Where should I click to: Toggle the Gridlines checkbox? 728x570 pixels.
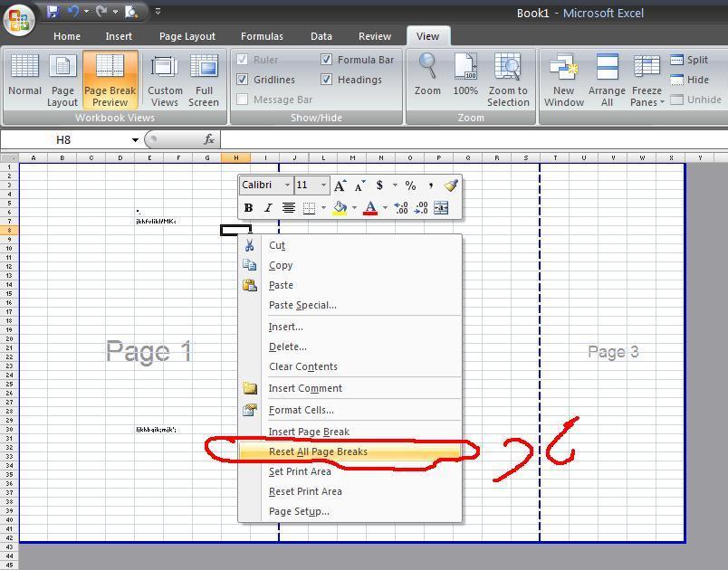click(x=243, y=80)
